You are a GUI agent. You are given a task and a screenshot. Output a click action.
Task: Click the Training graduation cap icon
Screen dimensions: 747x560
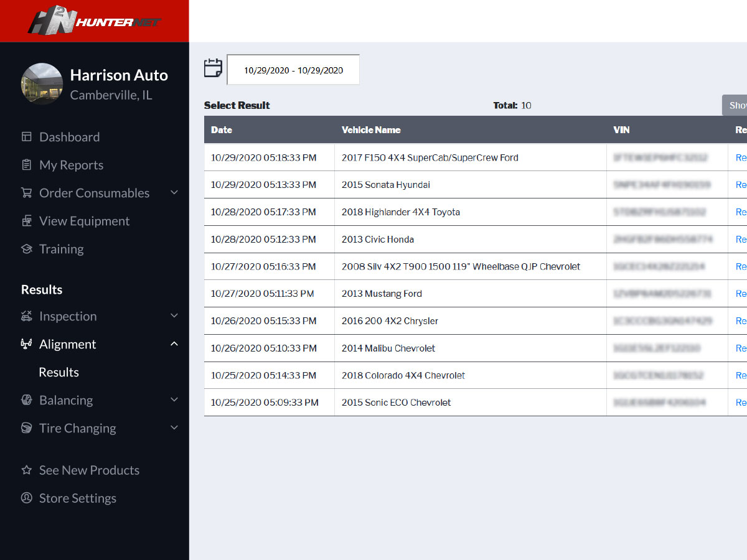(26, 249)
